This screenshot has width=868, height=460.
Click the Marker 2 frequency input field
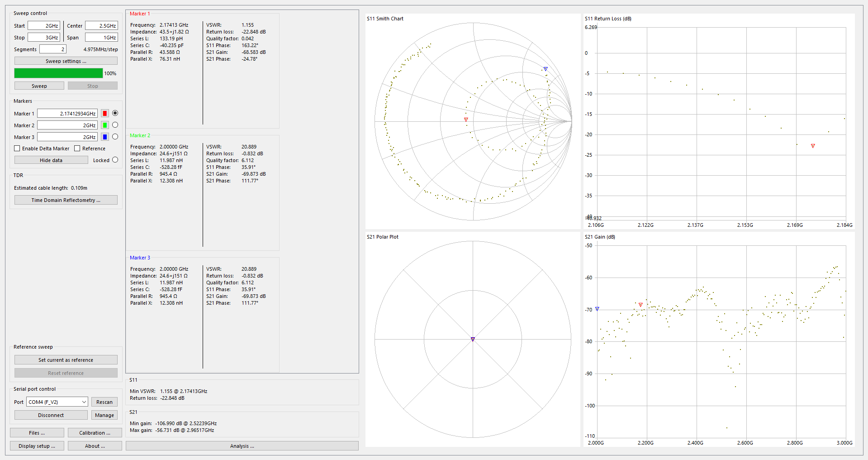(67, 125)
